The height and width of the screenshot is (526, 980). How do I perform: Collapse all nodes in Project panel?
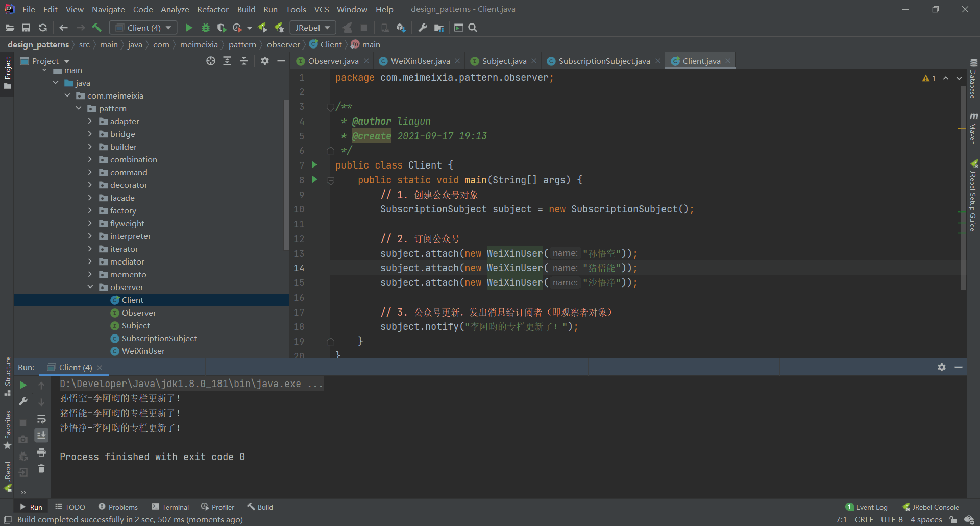point(244,61)
